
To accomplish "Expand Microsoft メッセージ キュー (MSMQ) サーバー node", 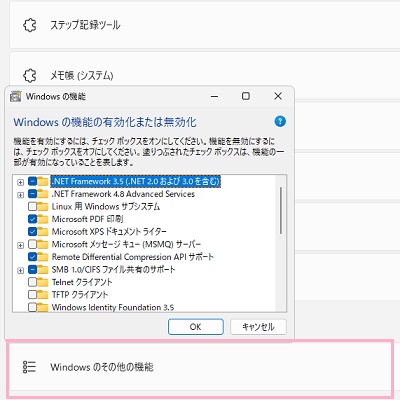I will [21, 245].
